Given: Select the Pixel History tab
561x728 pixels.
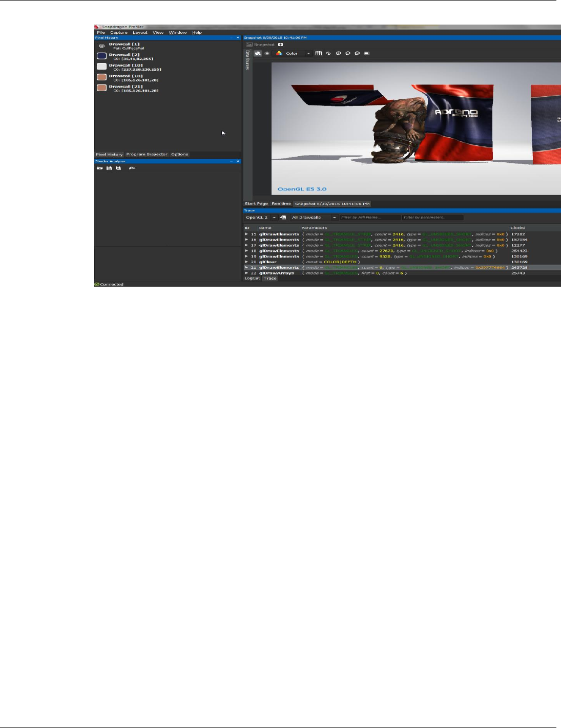Looking at the screenshot, I should pyautogui.click(x=109, y=154).
